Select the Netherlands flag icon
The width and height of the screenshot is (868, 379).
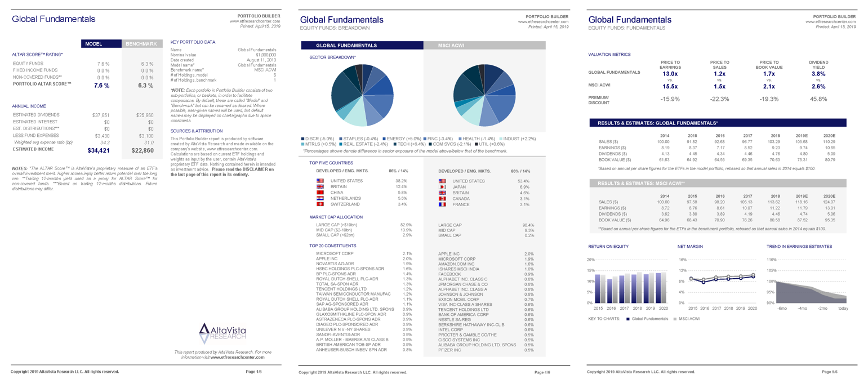[321, 198]
